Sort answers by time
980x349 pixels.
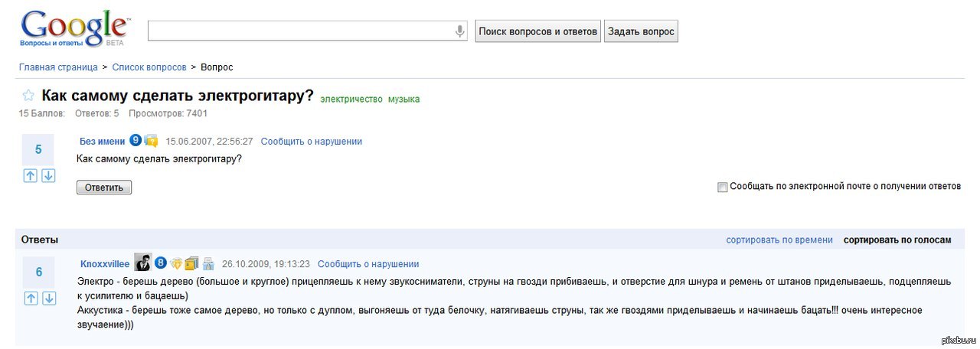click(779, 240)
